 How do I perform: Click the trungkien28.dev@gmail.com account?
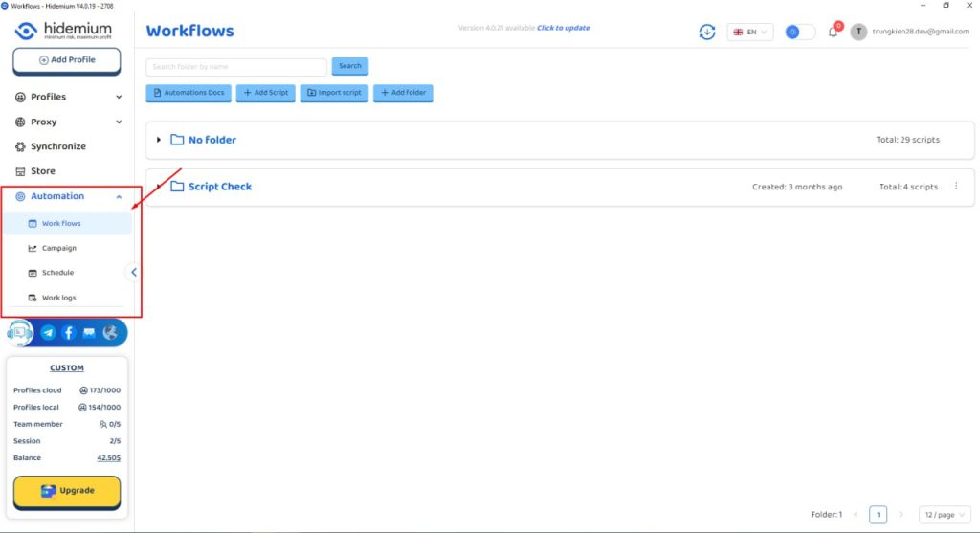click(920, 32)
